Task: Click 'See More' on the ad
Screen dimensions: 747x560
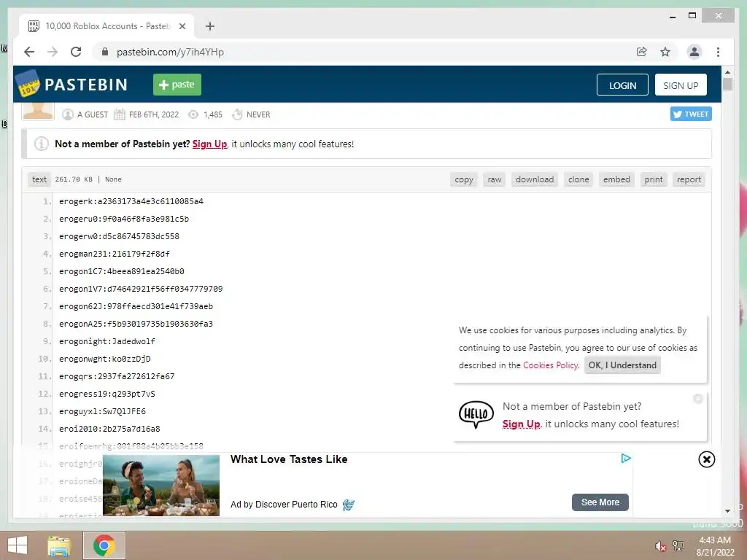Action: pos(600,502)
